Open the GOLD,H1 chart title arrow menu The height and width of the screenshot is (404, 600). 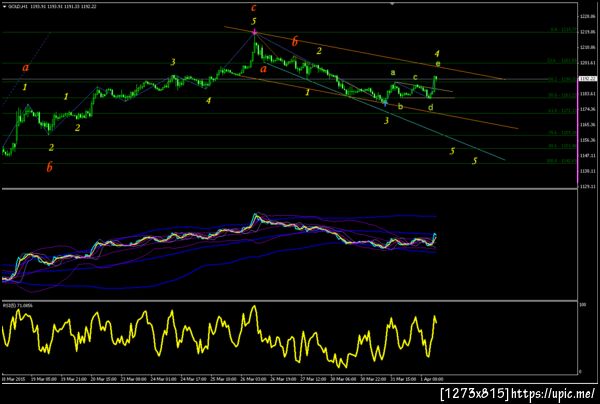point(5,7)
